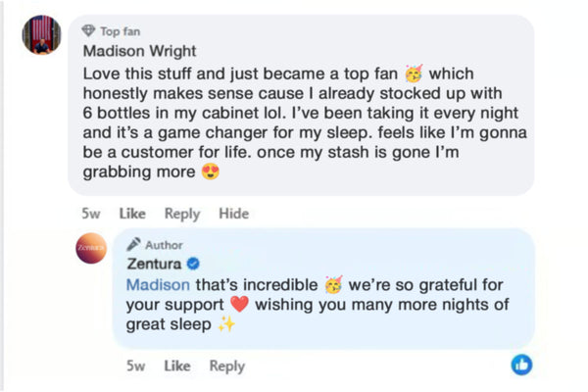Open the Zentura page name link
Image resolution: width=588 pixels, height=392 pixels.
tap(156, 264)
